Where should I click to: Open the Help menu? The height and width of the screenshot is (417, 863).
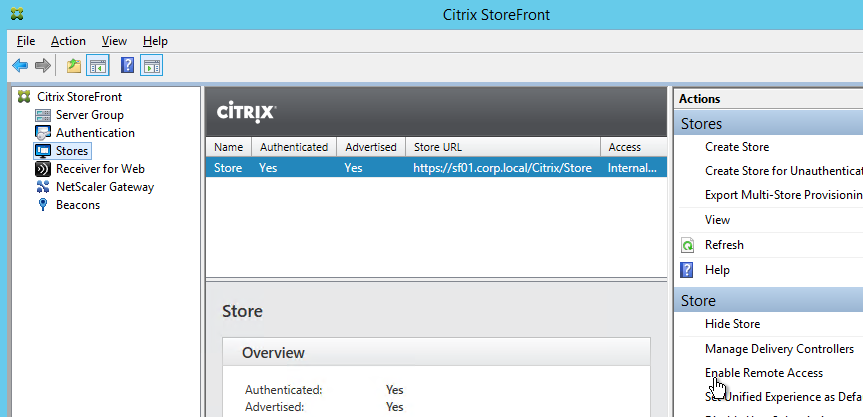click(x=155, y=41)
